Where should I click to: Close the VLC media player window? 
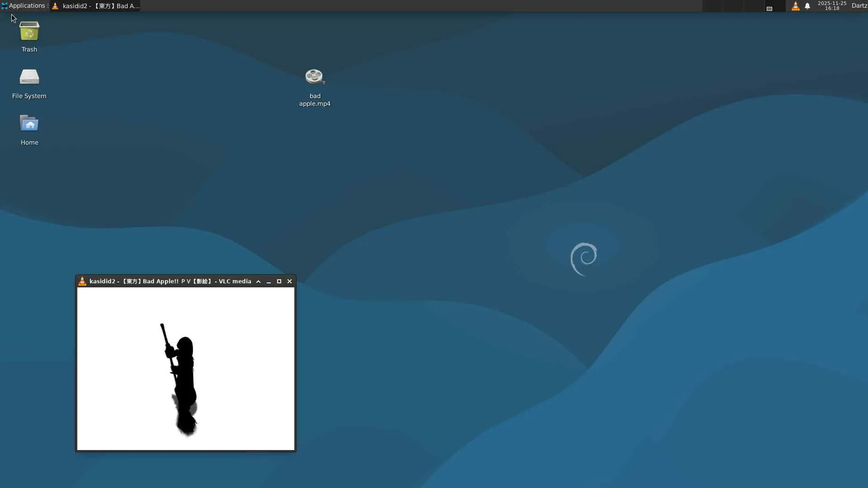tap(290, 282)
